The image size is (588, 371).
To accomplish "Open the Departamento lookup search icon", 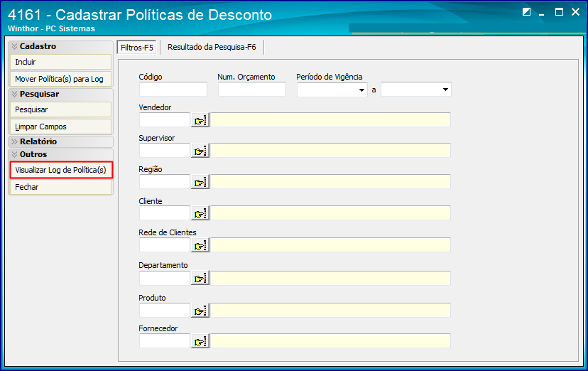I will pos(200,279).
